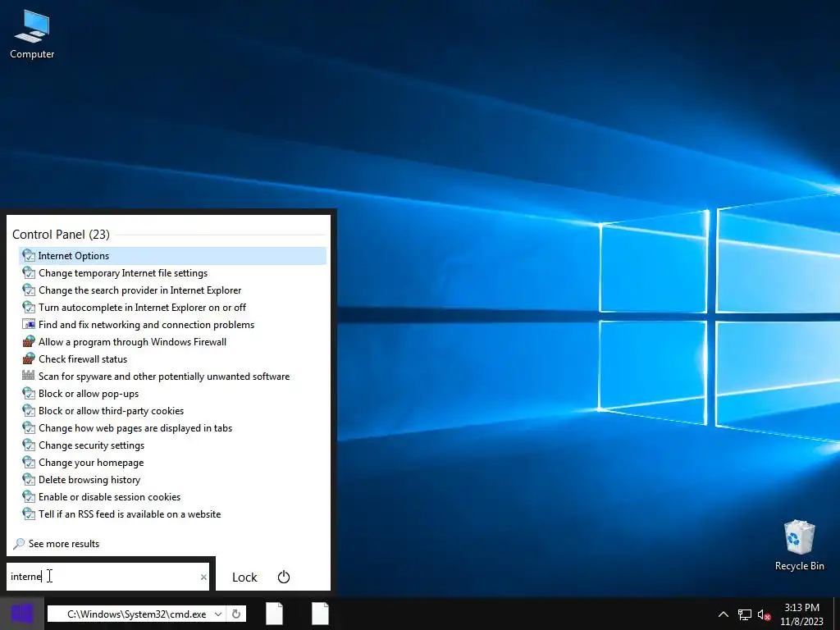Select Block or allow third-party cookies
Image resolution: width=840 pixels, height=630 pixels.
(x=172, y=411)
